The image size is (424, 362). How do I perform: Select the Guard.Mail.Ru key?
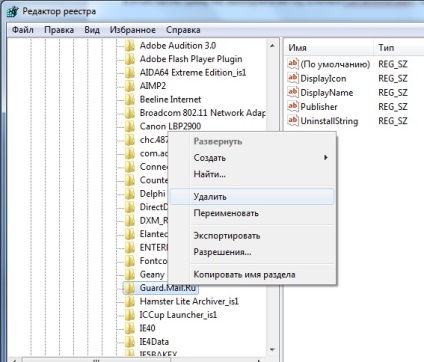(168, 288)
